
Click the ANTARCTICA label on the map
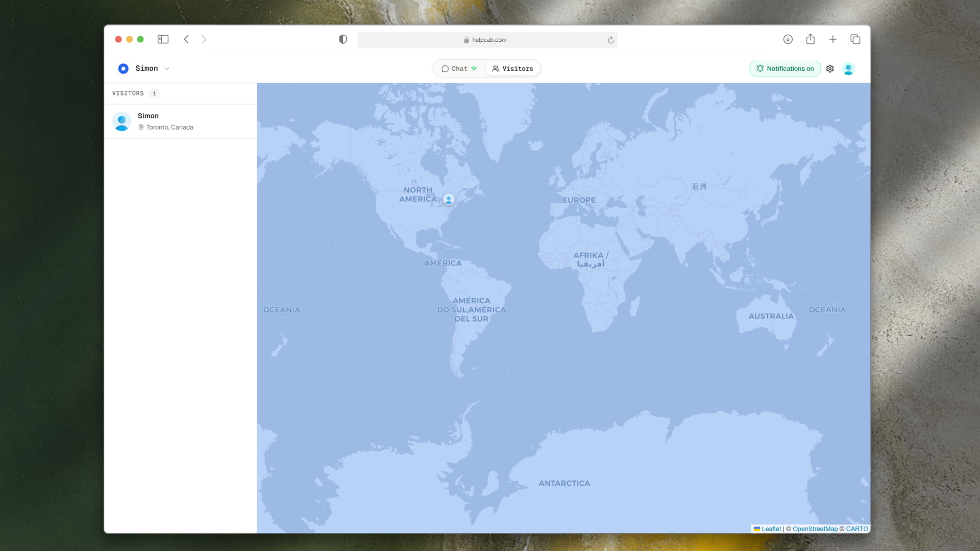coord(564,483)
